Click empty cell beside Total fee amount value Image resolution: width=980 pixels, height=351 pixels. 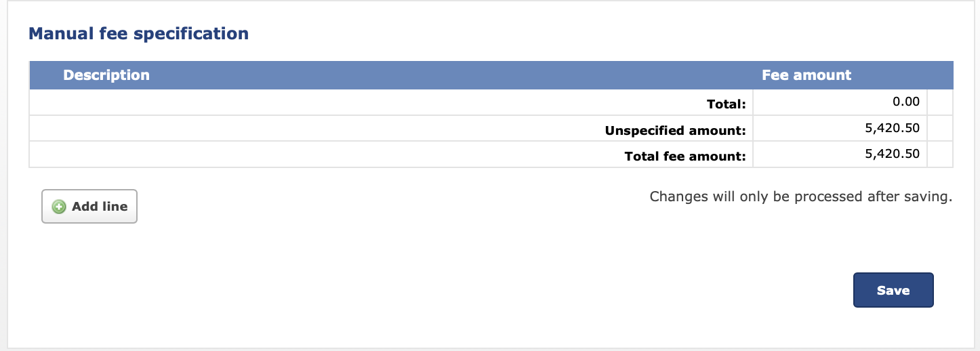coord(939,154)
